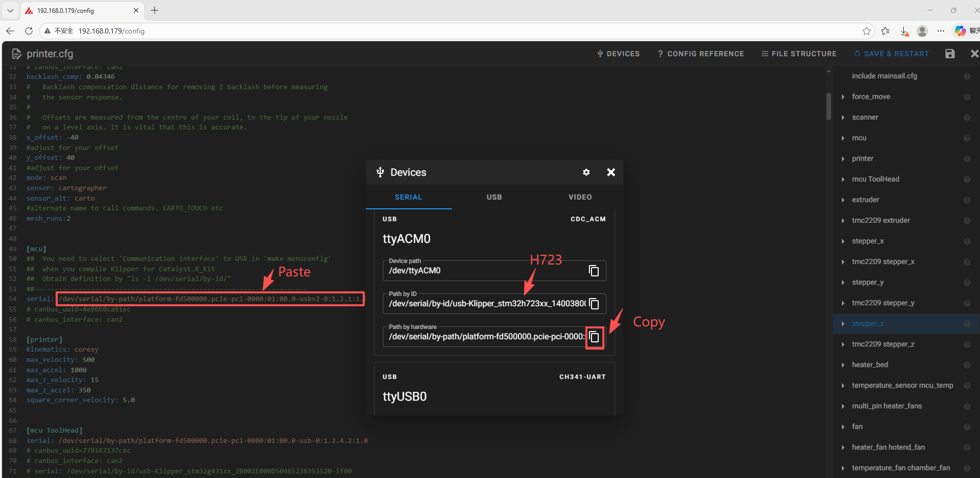Expand heater_bed section
This screenshot has height=478, width=980.
[x=843, y=365]
